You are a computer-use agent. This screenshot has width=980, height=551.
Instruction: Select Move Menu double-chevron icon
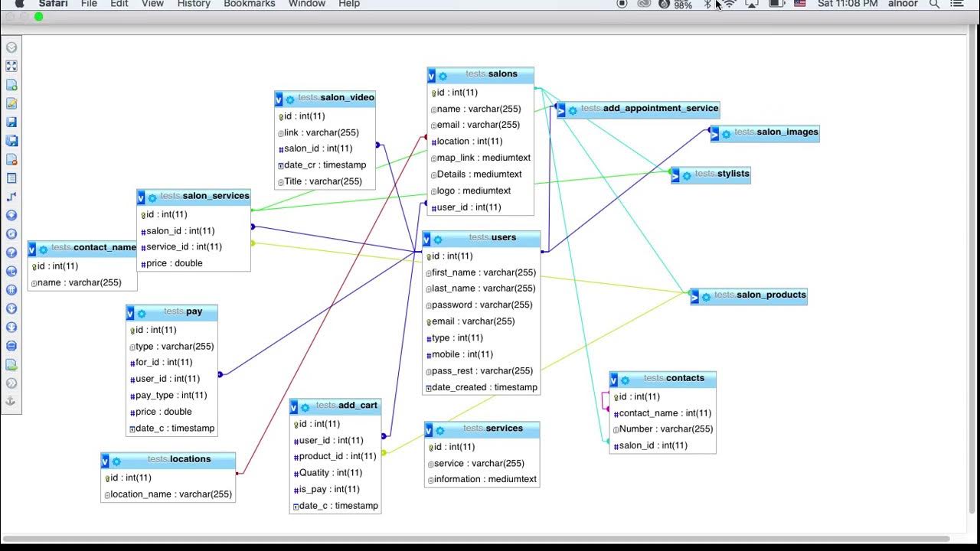tap(11, 383)
